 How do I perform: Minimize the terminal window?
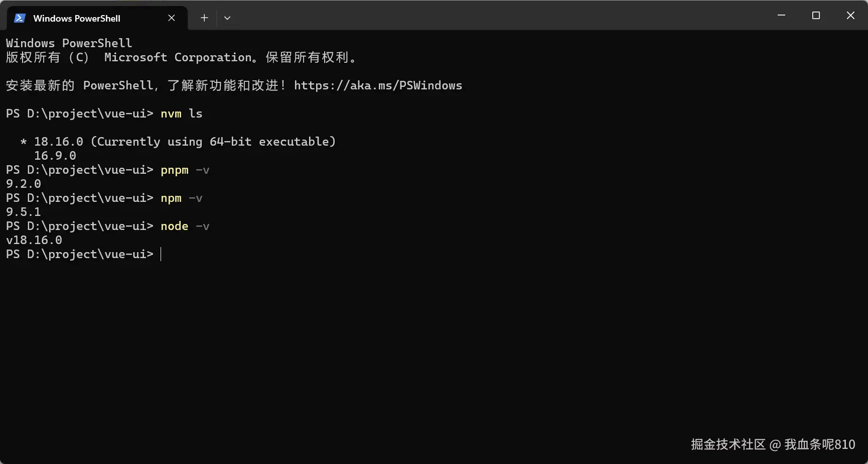pos(781,16)
